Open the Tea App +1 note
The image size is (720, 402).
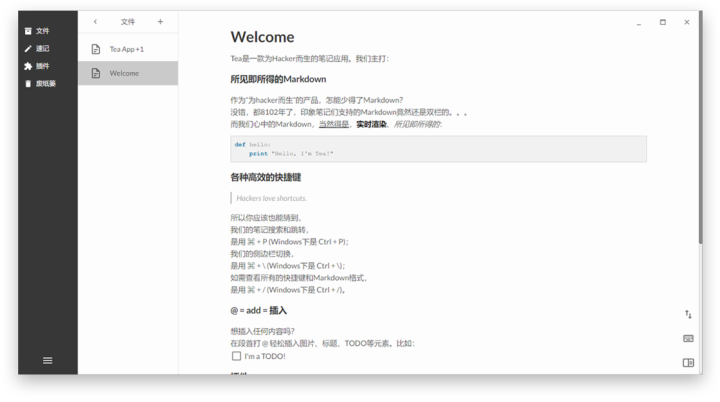tap(128, 49)
